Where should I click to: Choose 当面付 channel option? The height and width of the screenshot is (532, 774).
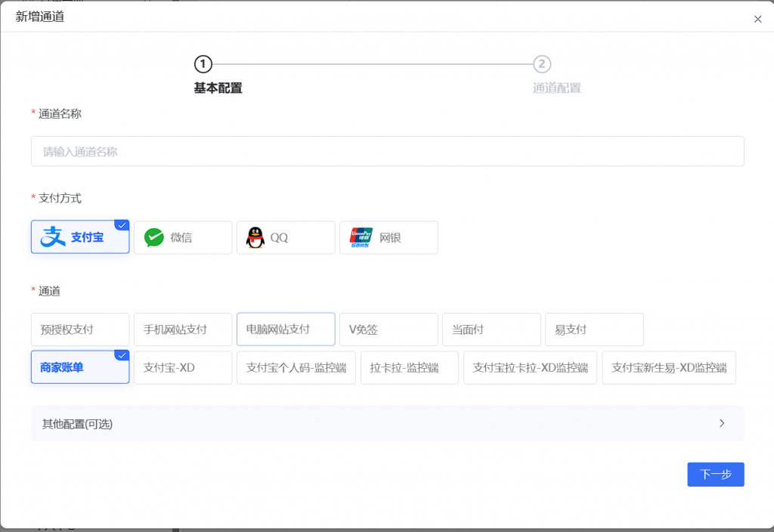pyautogui.click(x=491, y=329)
